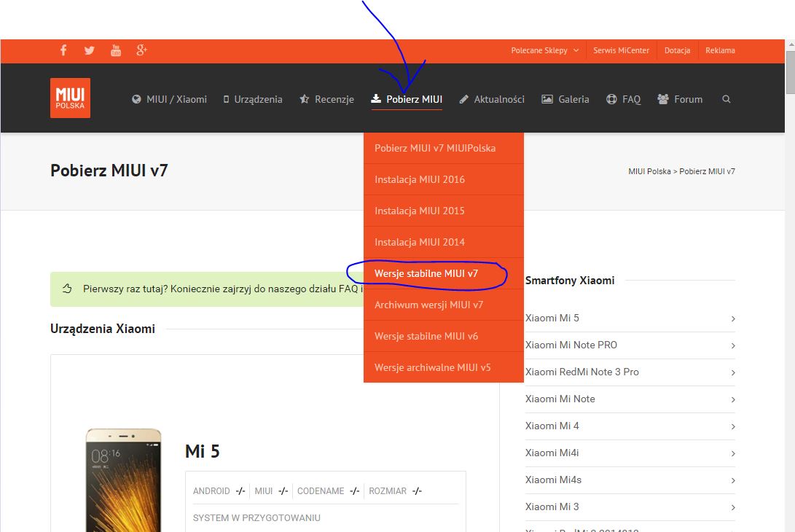Open the Xiaomi RedMi Note 3 Pro link
The image size is (795, 532).
click(x=581, y=372)
